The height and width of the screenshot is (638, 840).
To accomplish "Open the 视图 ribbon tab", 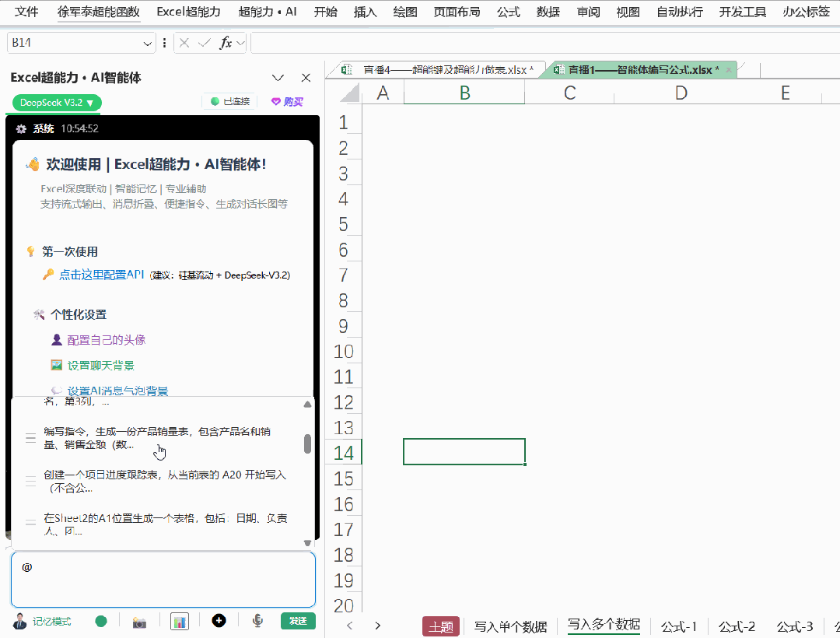I will (628, 12).
